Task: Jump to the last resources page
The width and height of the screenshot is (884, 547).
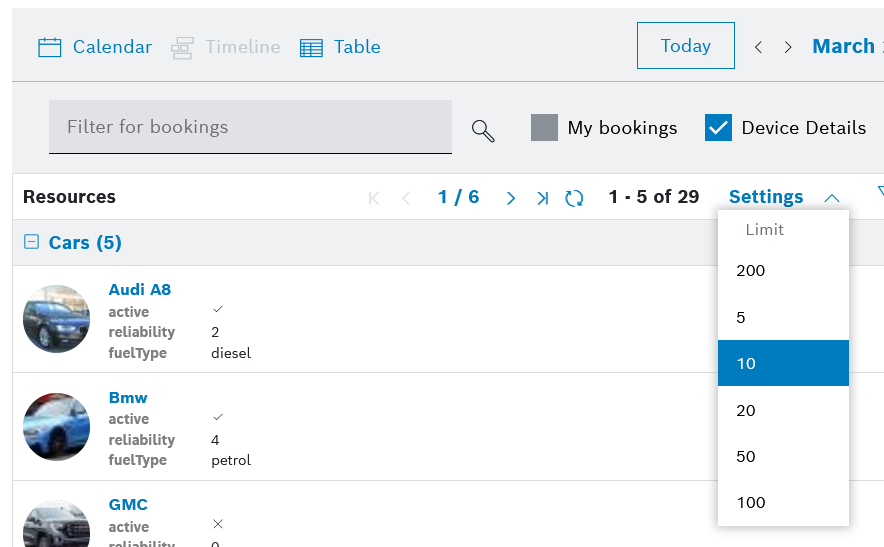Action: tap(542, 198)
